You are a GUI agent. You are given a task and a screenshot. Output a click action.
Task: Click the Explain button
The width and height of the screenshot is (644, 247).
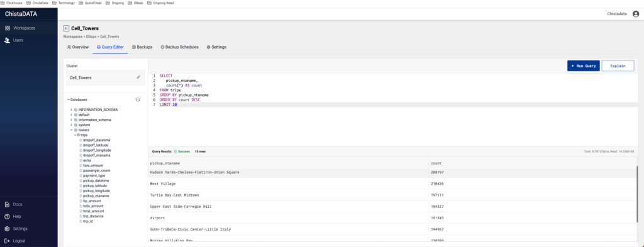pos(618,66)
